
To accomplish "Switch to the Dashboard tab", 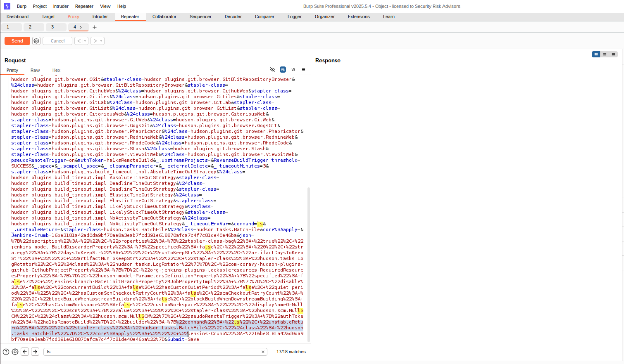I will (18, 17).
